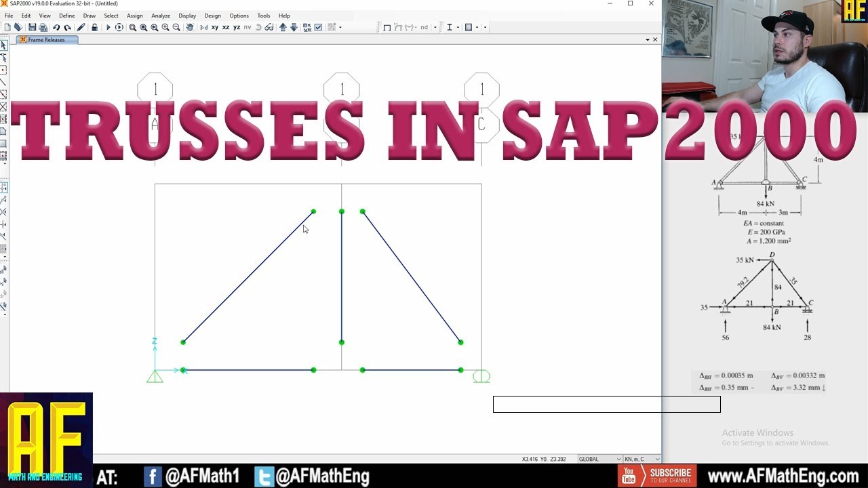Click the Print Graphics icon

click(43, 27)
